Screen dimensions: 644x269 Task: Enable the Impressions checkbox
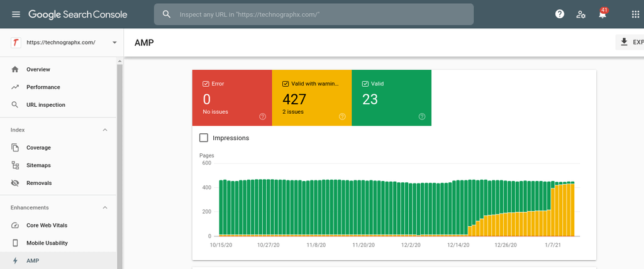pos(203,138)
